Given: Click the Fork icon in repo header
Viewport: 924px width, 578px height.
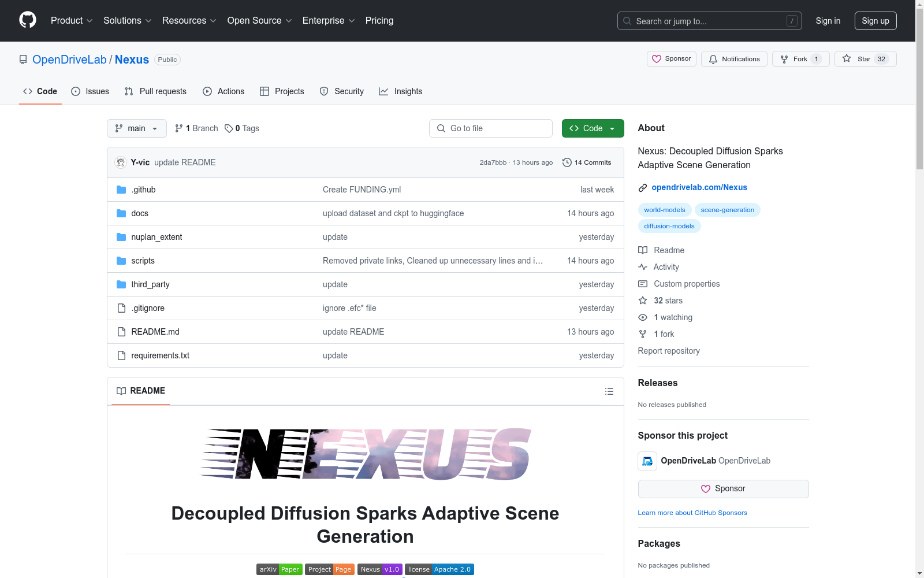Looking at the screenshot, I should [x=784, y=59].
